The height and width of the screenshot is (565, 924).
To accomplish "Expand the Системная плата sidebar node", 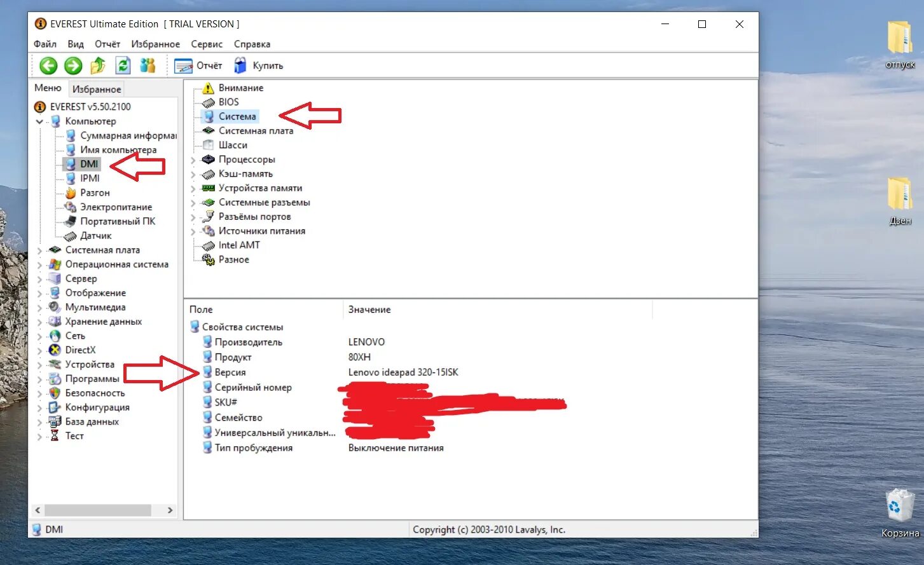I will point(39,250).
